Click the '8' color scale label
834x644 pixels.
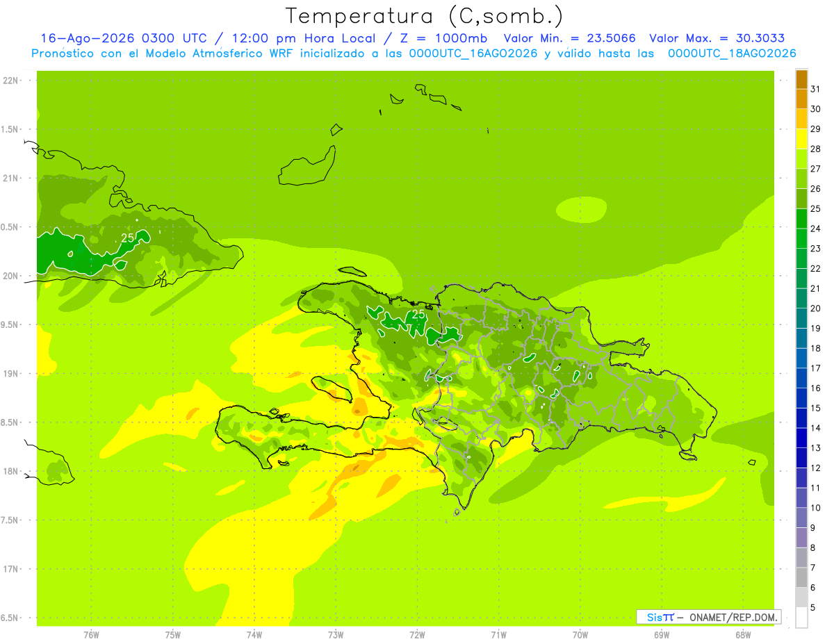pos(812,548)
